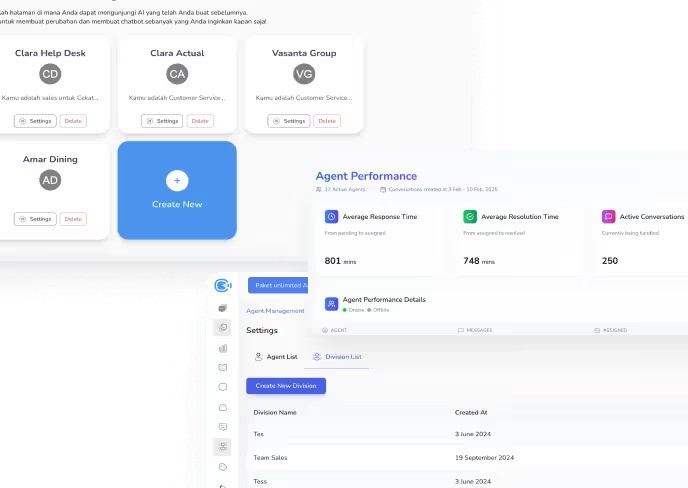The height and width of the screenshot is (488, 688).
Task: Open Settings for Vasanta Group
Action: [x=289, y=121]
